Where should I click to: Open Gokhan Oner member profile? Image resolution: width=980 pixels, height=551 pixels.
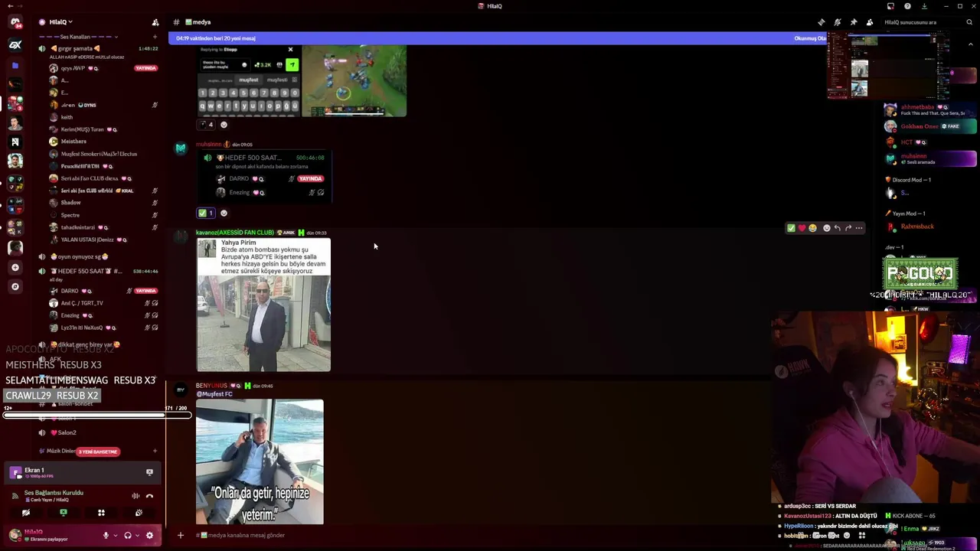point(930,126)
